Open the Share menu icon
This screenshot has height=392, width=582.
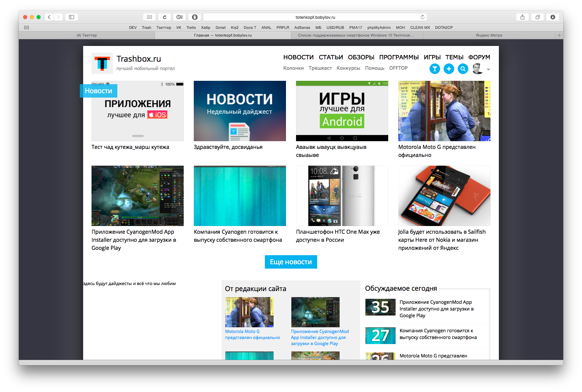[522, 17]
